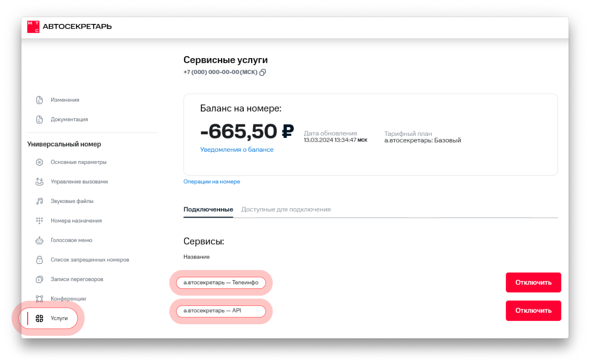This screenshot has width=590, height=364.
Task: Open the Изменения menu item
Action: 65,100
